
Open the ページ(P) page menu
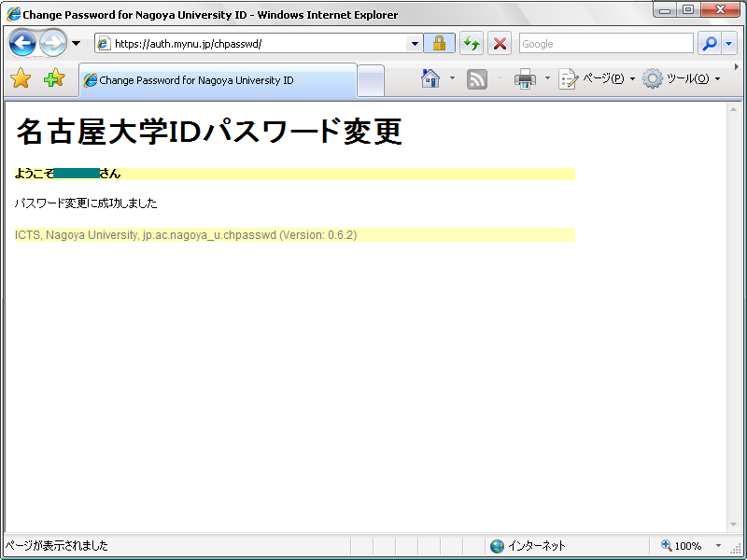(x=581, y=79)
